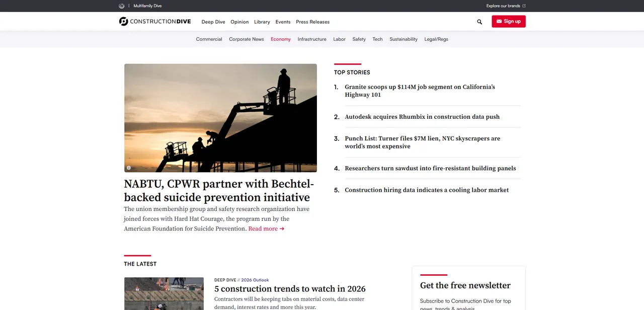Switch to the Commercial topic tab
Viewport: 644px width, 310px height.
tap(209, 39)
